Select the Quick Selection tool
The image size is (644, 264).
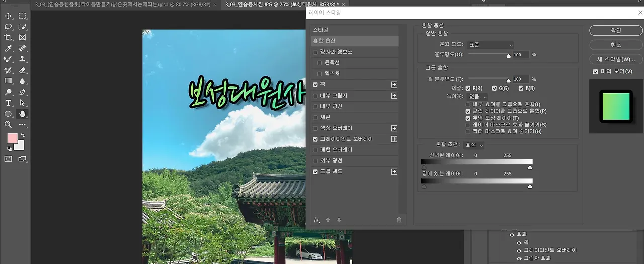(x=22, y=27)
